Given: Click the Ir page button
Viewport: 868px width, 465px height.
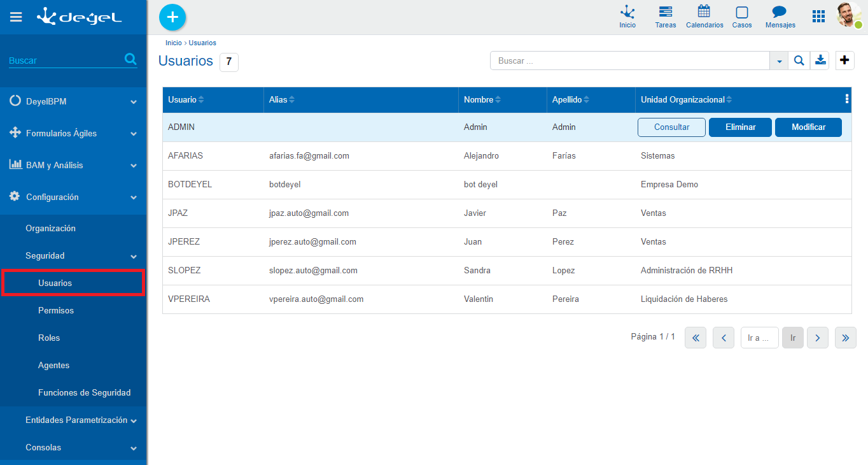Looking at the screenshot, I should [793, 338].
